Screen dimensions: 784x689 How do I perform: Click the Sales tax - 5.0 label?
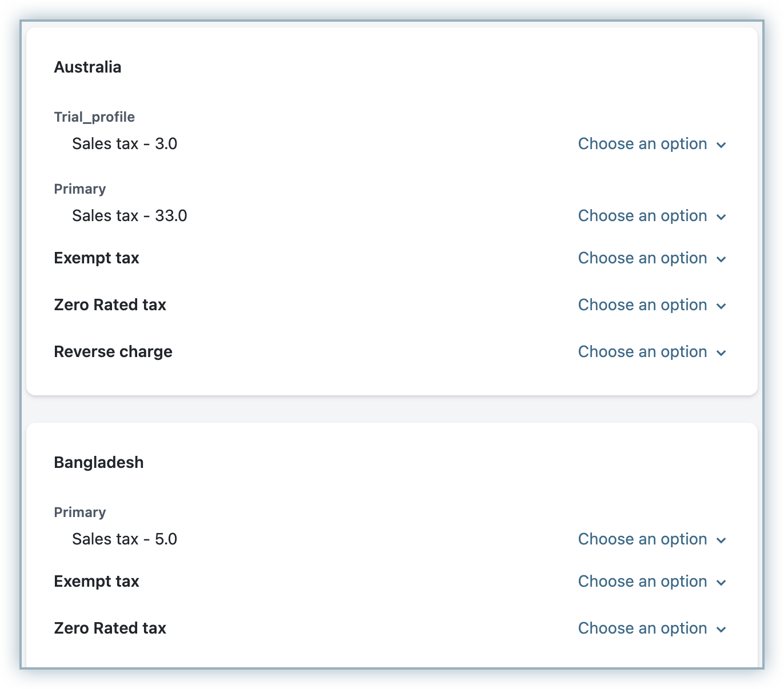(125, 539)
